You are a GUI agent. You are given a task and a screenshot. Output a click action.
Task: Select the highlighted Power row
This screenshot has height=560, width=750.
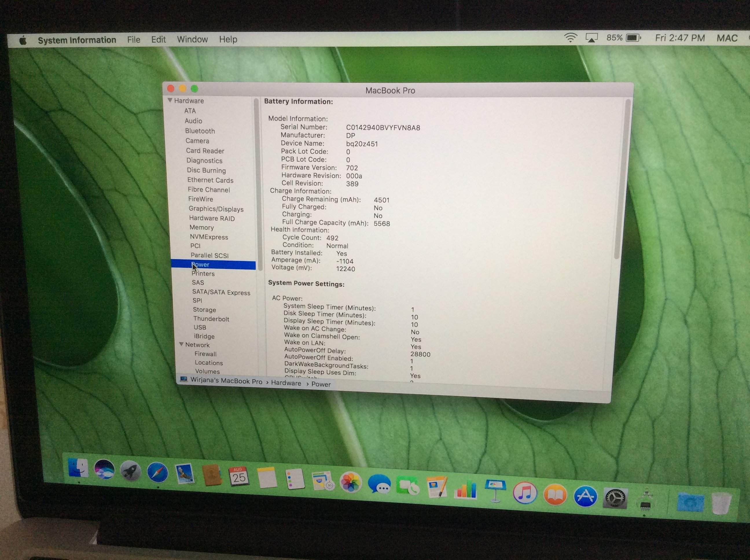coord(213,265)
